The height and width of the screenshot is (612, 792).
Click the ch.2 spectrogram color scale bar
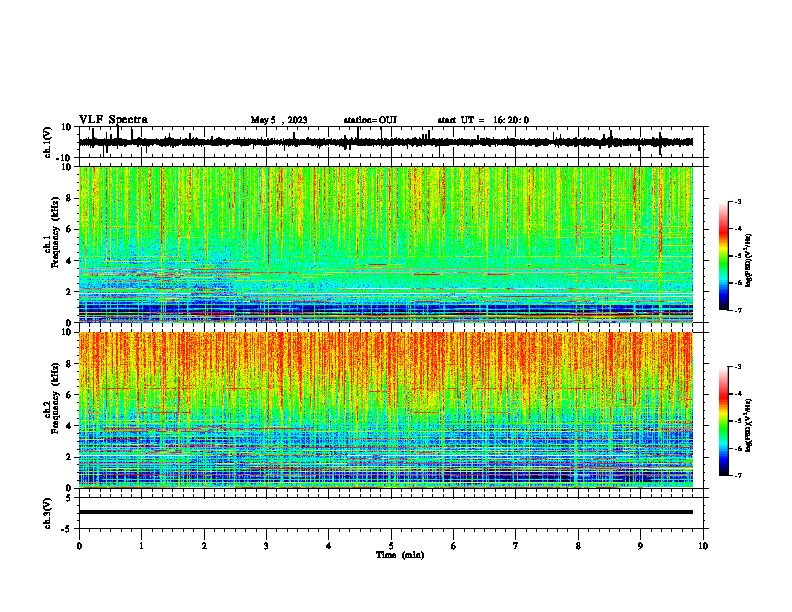(723, 421)
